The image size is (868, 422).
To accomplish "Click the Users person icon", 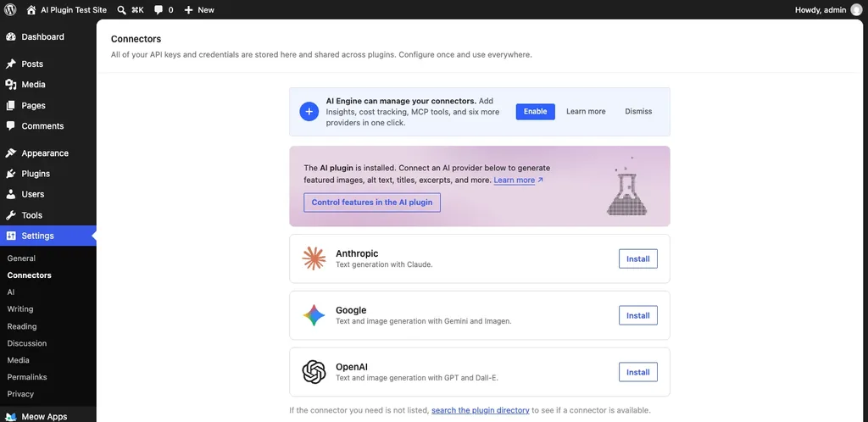I will (x=10, y=194).
